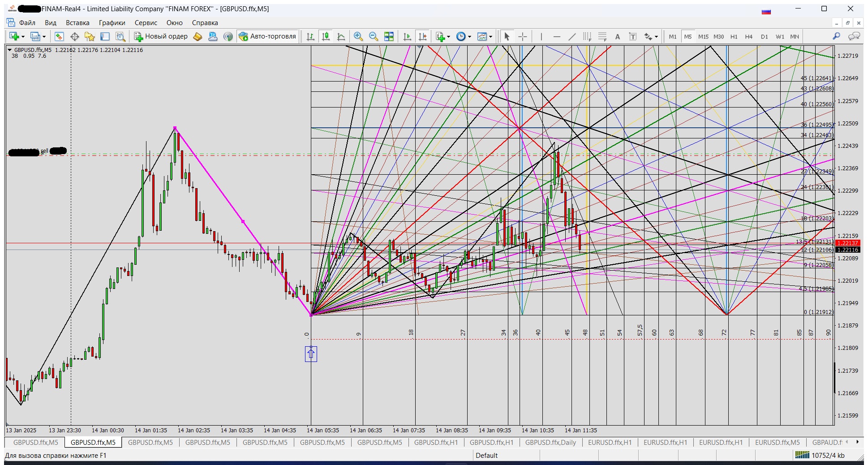Open the Графики menu
Image resolution: width=868 pixels, height=465 pixels.
click(x=112, y=23)
